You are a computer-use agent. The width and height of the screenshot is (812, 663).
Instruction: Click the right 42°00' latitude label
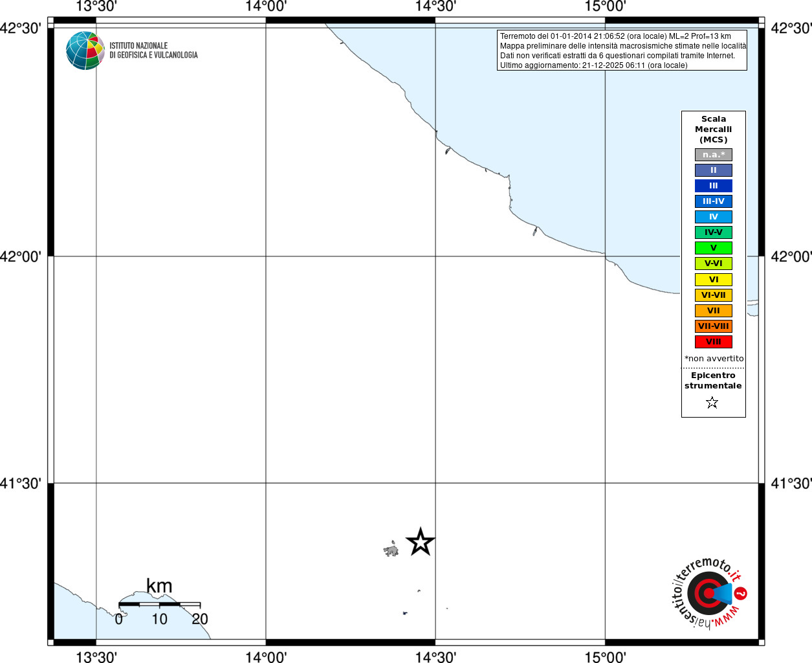(x=791, y=256)
